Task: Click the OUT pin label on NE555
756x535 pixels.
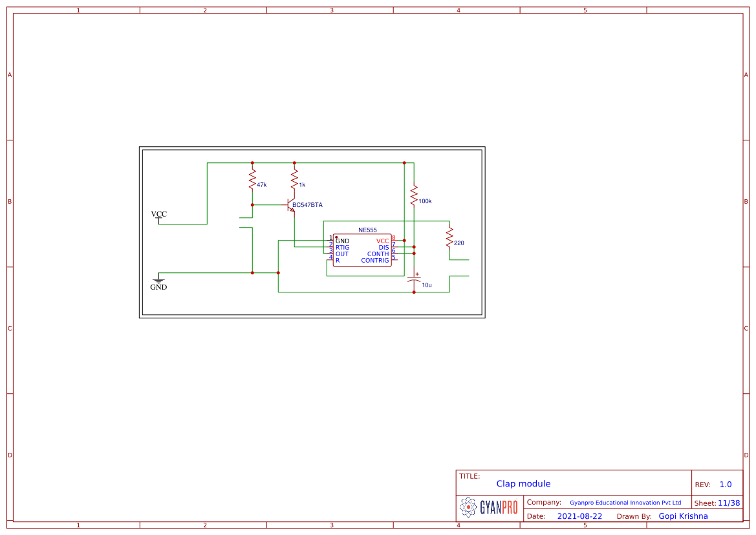Action: [341, 254]
